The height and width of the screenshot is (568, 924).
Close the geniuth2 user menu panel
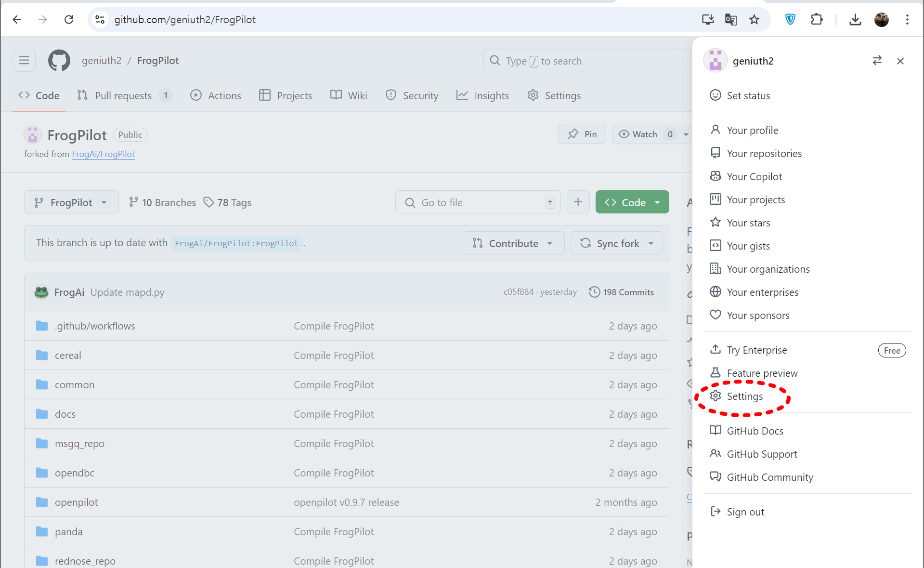pyautogui.click(x=900, y=61)
